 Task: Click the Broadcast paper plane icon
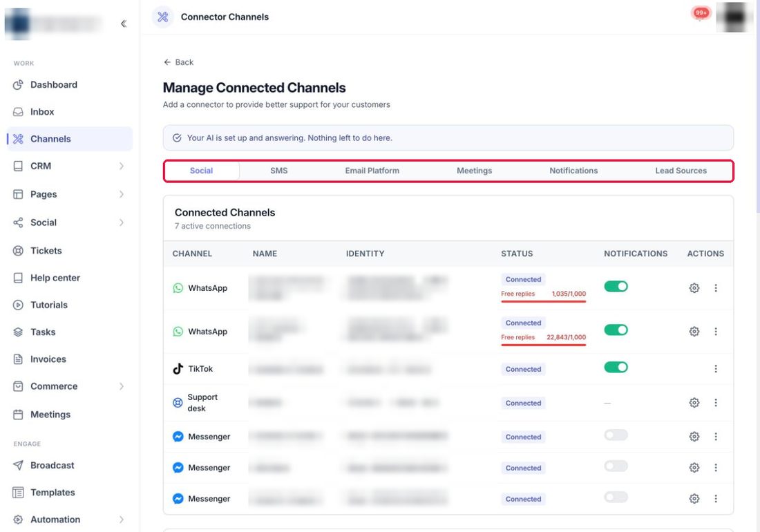click(x=18, y=465)
